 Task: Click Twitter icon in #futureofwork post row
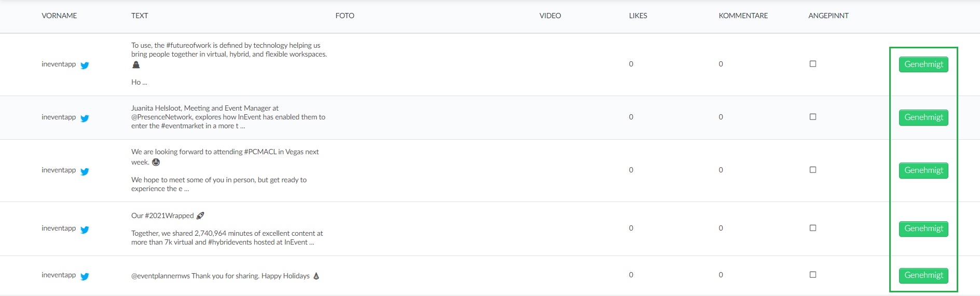click(85, 65)
